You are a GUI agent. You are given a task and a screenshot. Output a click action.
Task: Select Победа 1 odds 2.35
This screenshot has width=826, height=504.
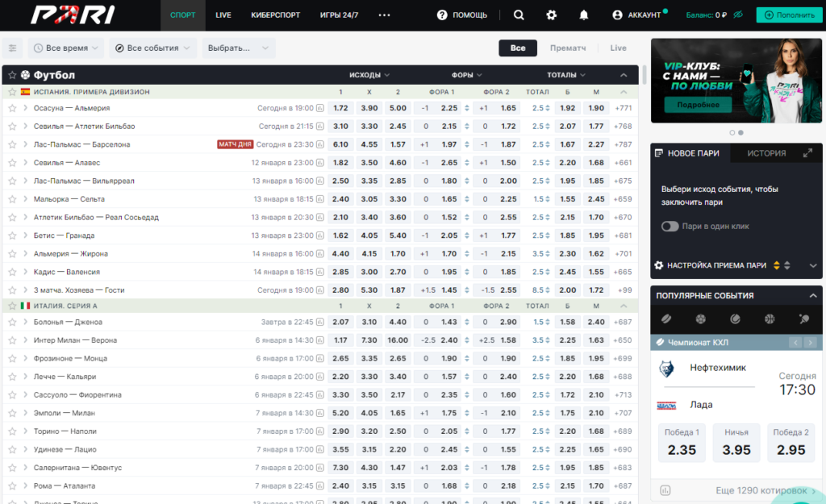682,443
